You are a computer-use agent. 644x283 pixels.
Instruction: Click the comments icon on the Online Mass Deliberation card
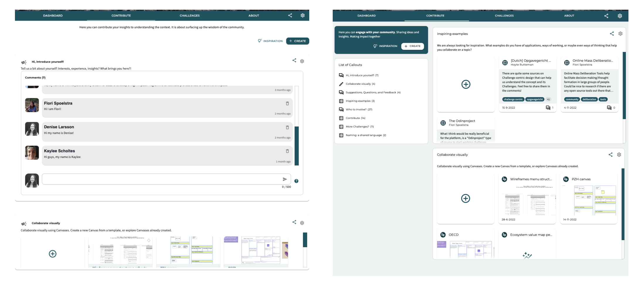[609, 108]
